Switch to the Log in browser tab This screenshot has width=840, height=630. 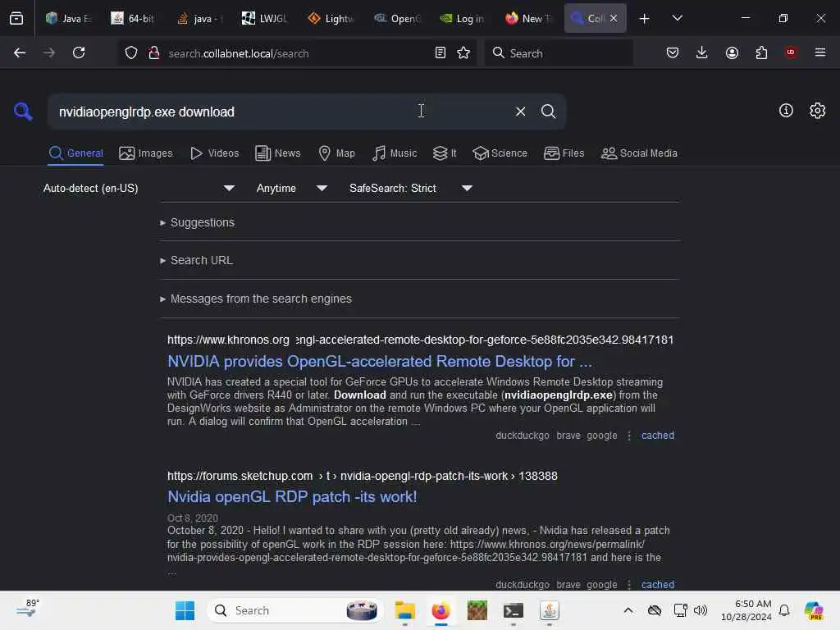[x=462, y=18]
